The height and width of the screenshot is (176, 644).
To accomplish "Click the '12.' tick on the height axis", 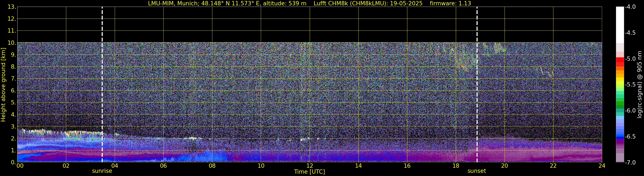I will (x=12, y=19).
